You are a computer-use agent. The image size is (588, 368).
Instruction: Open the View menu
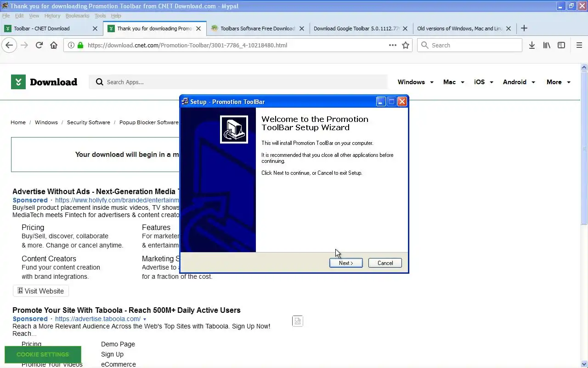click(x=34, y=16)
